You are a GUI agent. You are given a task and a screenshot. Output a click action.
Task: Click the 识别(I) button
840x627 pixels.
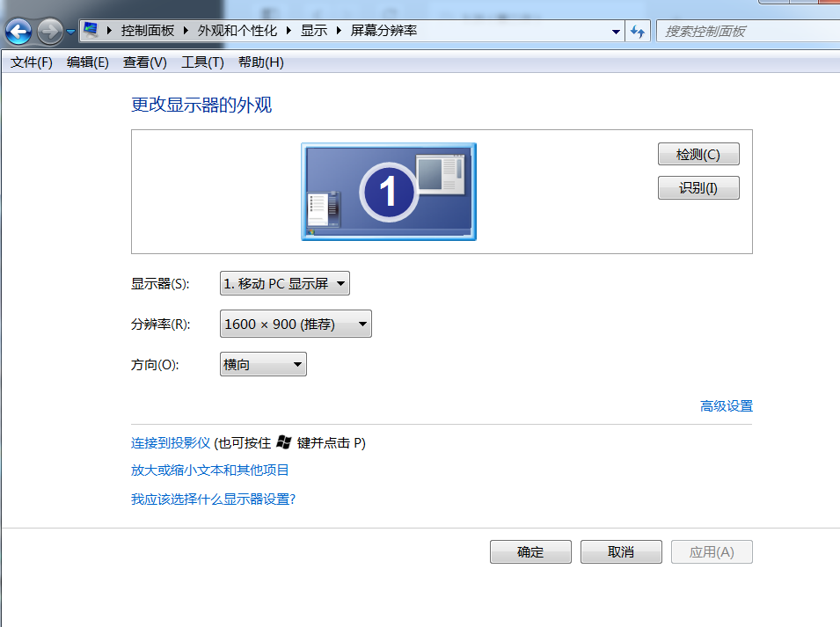pos(698,186)
